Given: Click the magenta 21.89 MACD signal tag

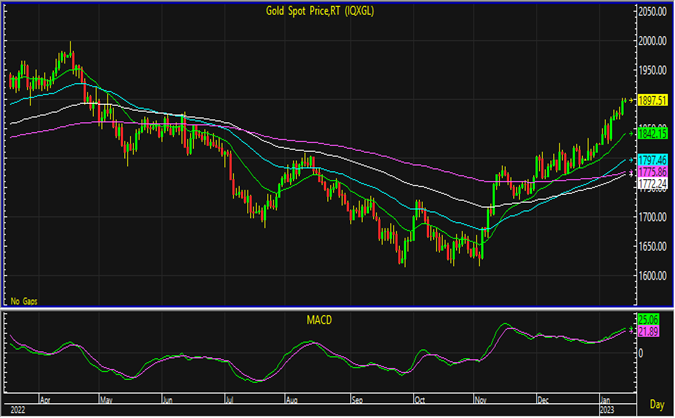Looking at the screenshot, I should click(x=651, y=332).
